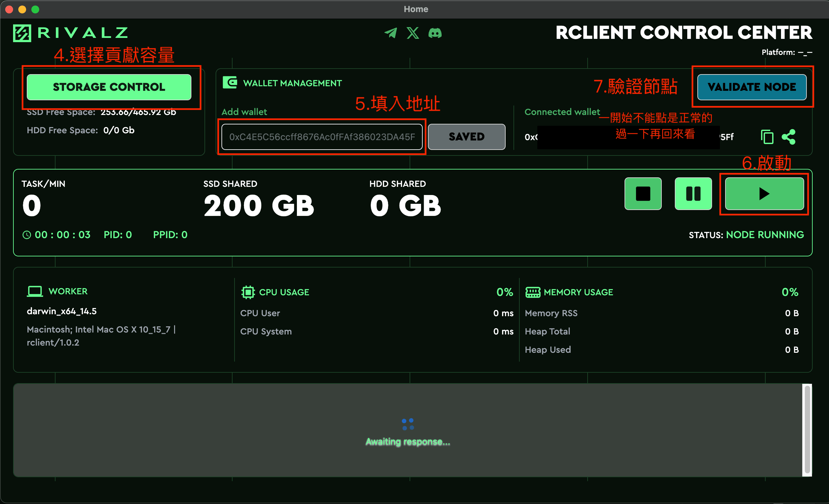Focus the Add wallet address field

tap(322, 137)
